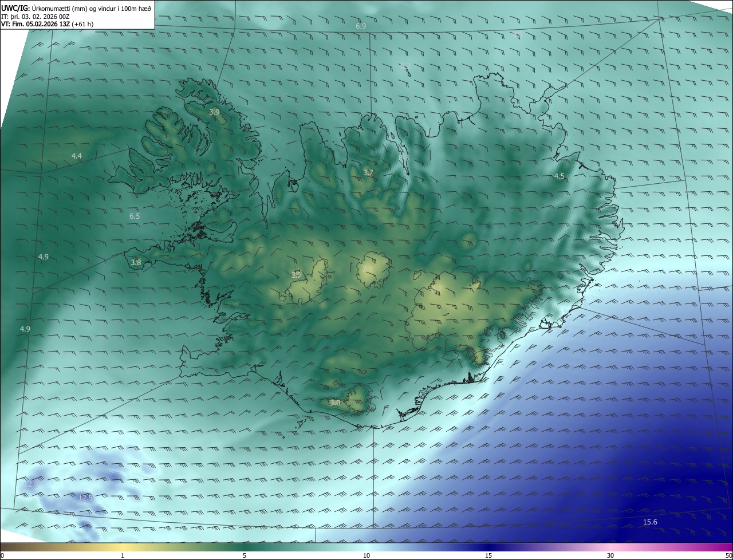Pick the pale yellow color band above tick 1
This screenshot has width=733, height=560.
click(123, 547)
